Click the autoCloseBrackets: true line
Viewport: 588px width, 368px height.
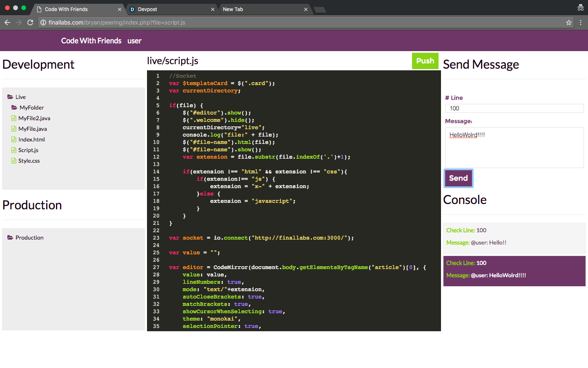point(224,297)
